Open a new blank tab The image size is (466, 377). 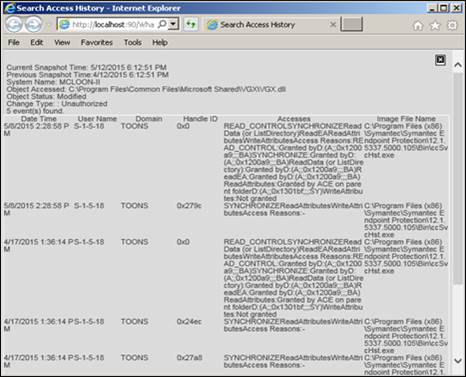351,25
